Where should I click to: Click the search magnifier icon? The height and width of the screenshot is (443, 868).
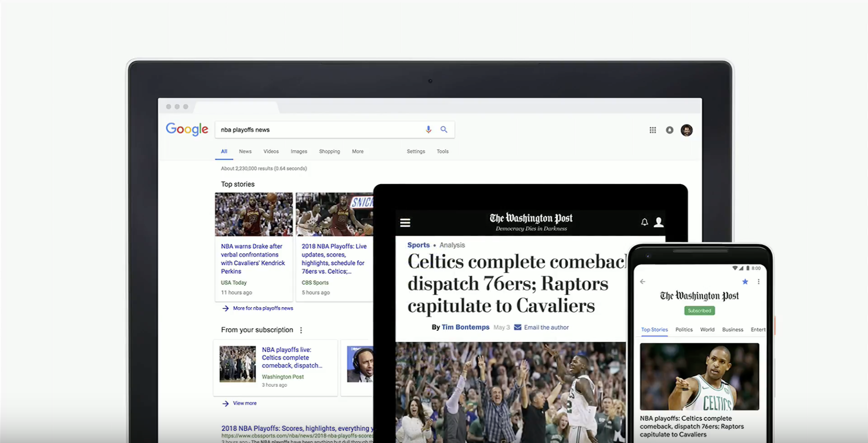point(444,129)
